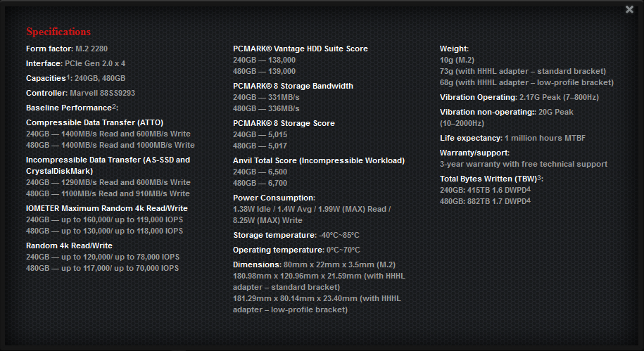
Task: Select the Form factor label
Action: pos(49,49)
